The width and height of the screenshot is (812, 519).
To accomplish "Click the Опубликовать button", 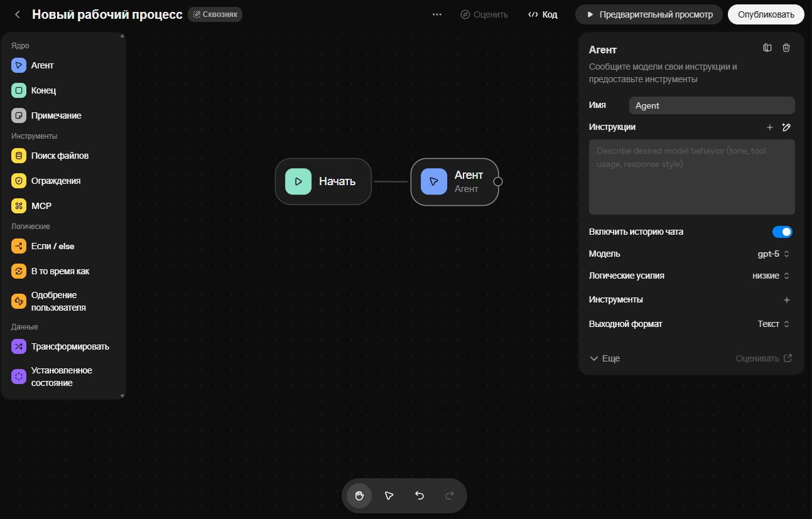I will pos(766,14).
